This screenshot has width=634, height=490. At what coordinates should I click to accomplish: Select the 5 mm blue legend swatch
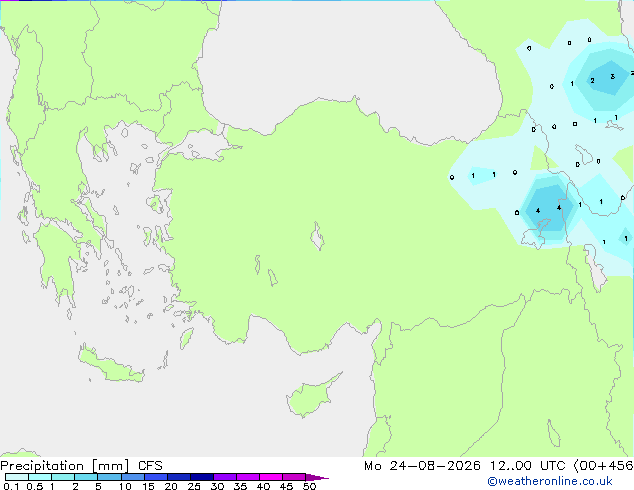pos(109,477)
